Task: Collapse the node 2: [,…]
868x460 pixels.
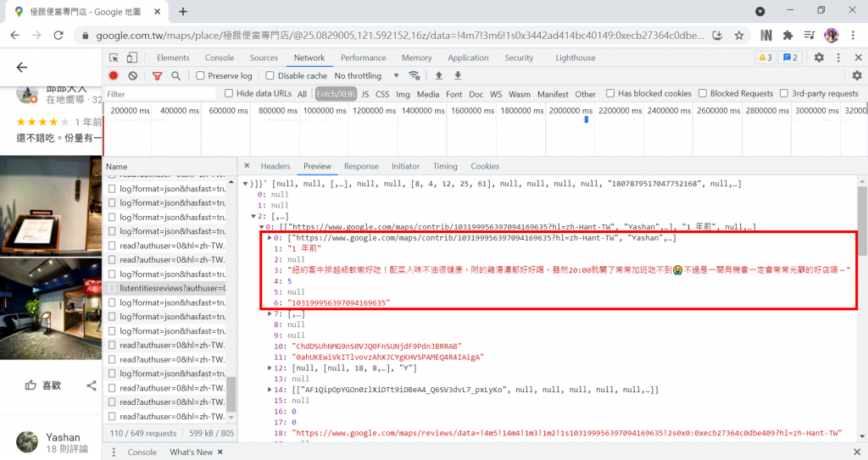Action: tap(253, 216)
